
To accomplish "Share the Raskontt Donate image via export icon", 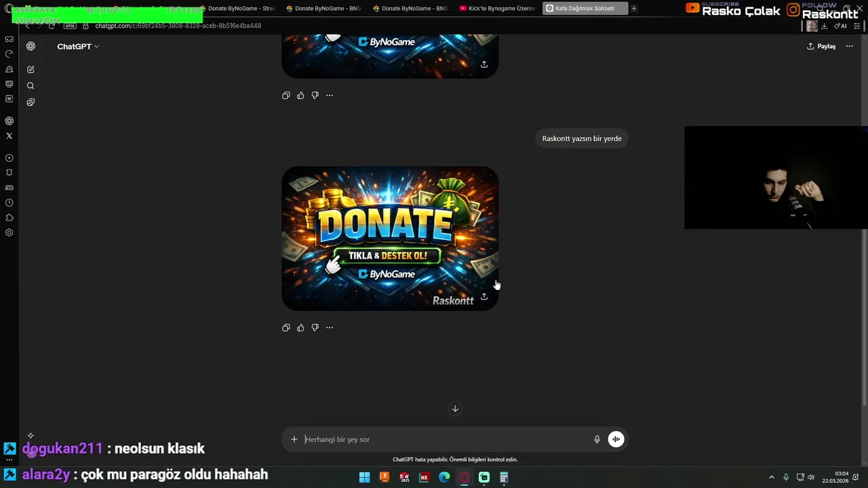I will click(x=484, y=297).
